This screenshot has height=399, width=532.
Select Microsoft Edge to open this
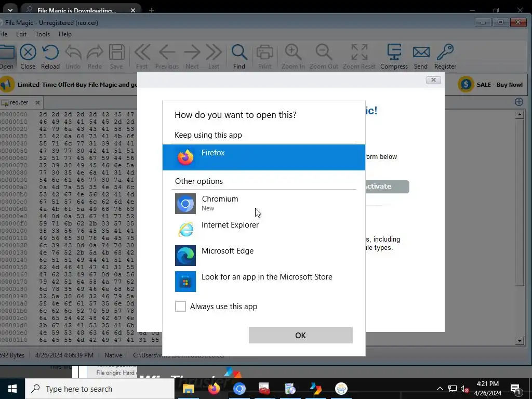click(263, 255)
